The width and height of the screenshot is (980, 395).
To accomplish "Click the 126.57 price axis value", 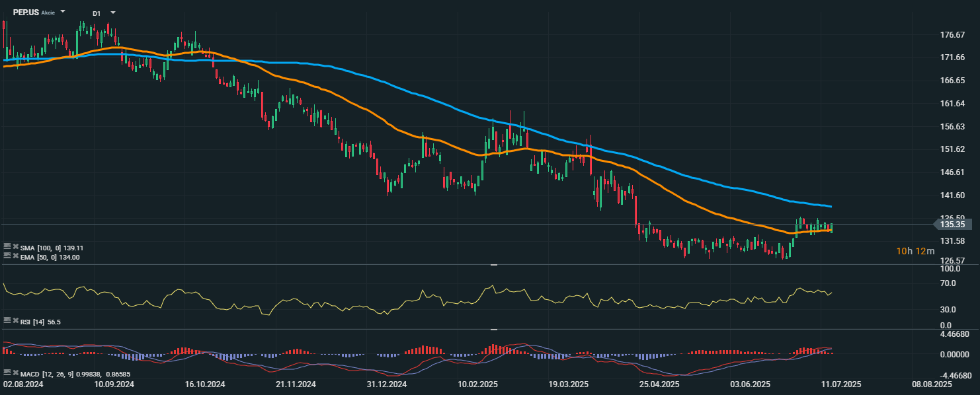I will (952, 261).
